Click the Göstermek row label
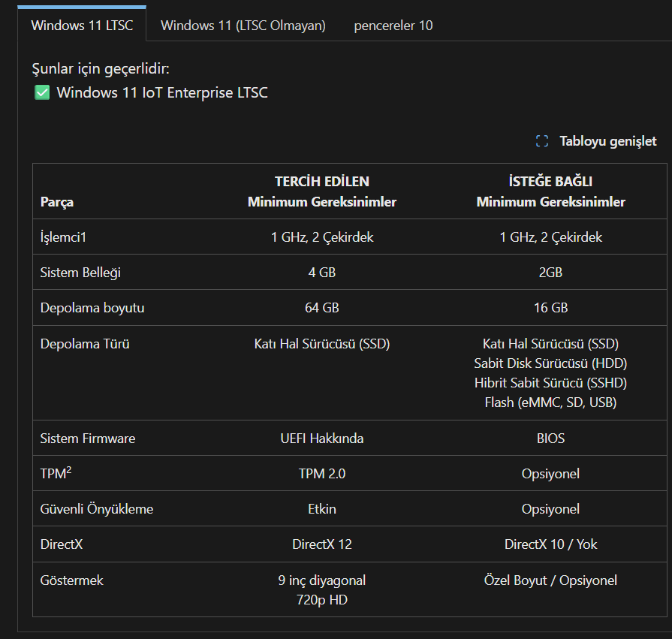This screenshot has height=639, width=672. [72, 580]
